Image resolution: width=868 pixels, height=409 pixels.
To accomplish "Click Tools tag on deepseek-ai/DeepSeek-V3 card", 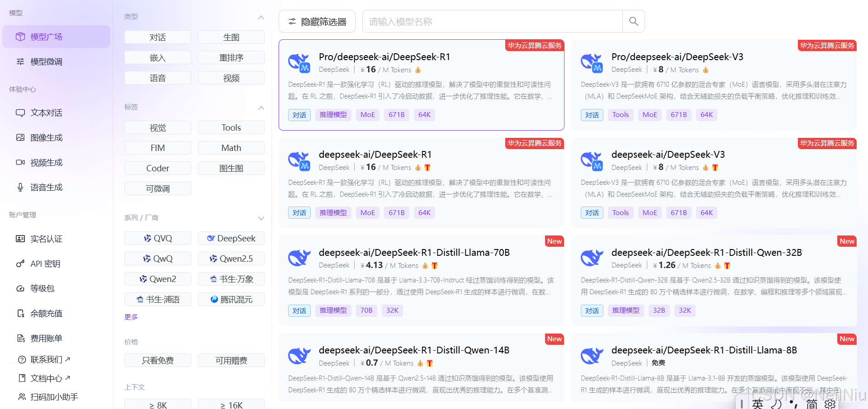I will (x=620, y=213).
